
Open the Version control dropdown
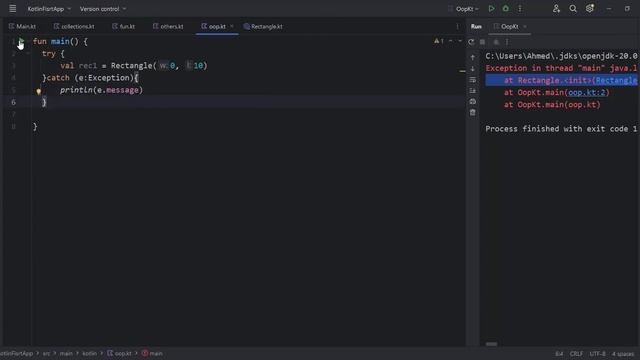click(103, 9)
